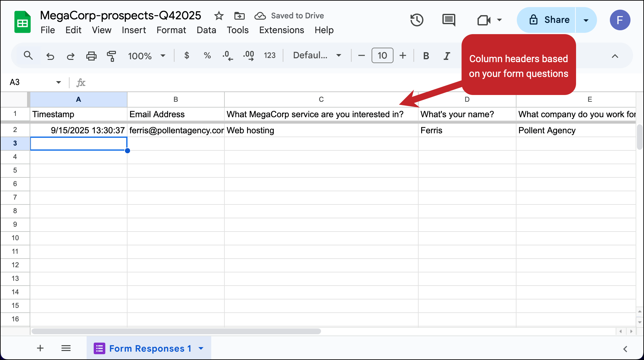Star the MegaCorp-prospects-Q42025 spreadsheet
644x360 pixels.
pyautogui.click(x=219, y=15)
